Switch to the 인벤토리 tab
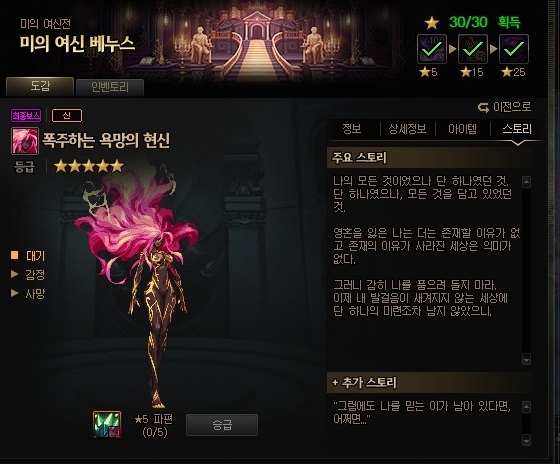560x464 pixels. tap(110, 87)
